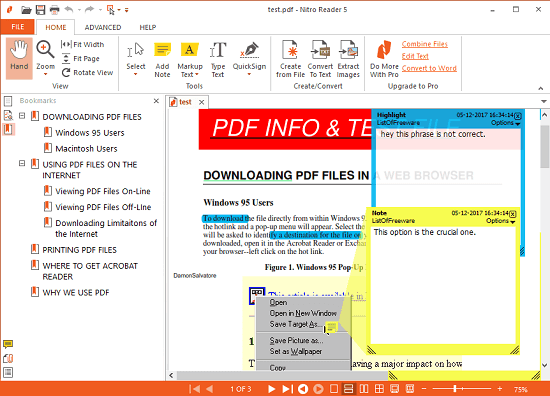Screen dimensions: 550x396
Task: Open Downloading Limitaitons of the Internet bookmark
Action: point(106,228)
